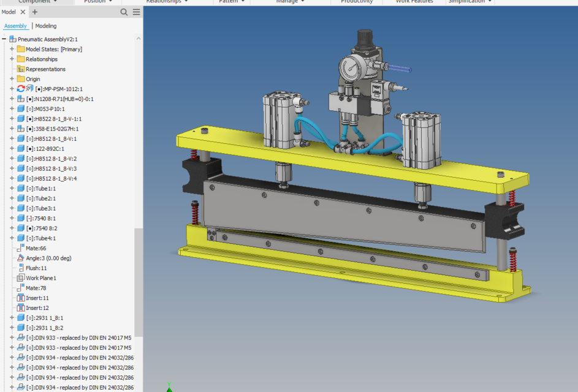Expand the Model States: [Primary] folder
The image size is (578, 392).
tap(11, 49)
